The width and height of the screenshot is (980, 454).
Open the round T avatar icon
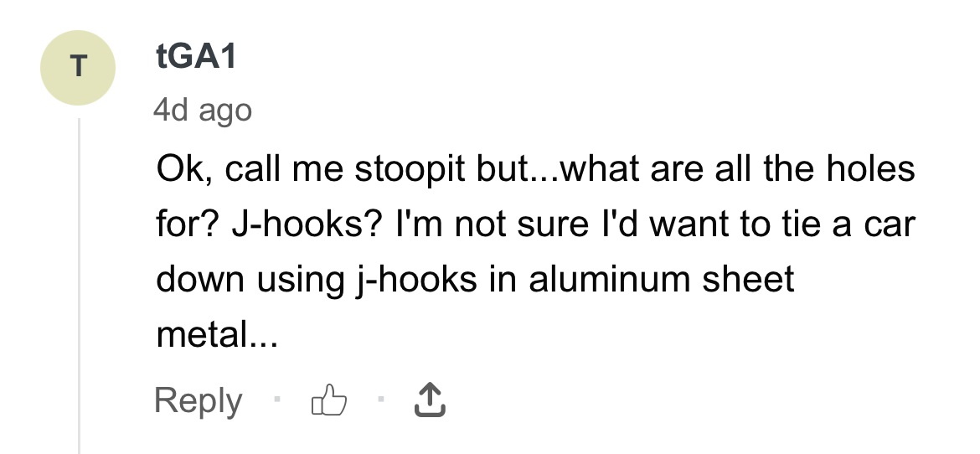78,69
